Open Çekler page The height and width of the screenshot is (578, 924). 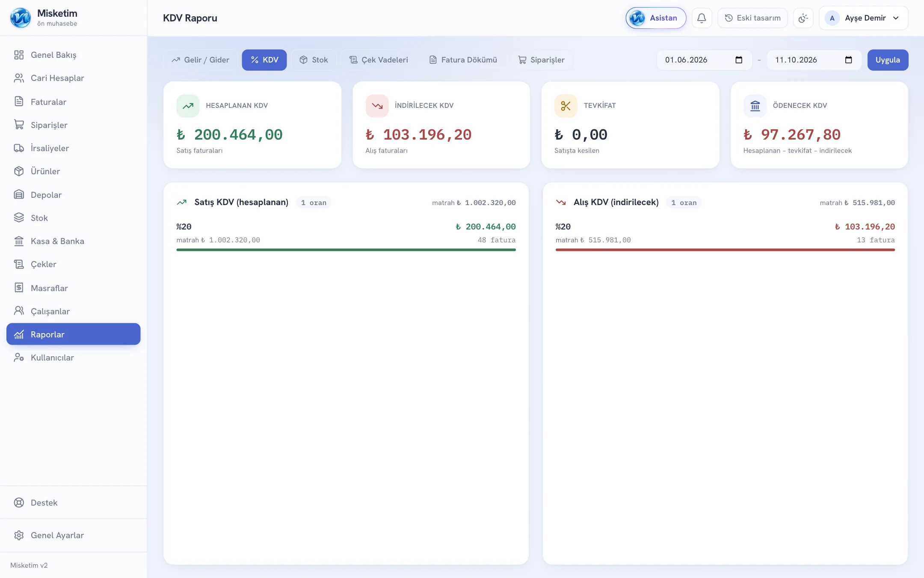click(74, 264)
